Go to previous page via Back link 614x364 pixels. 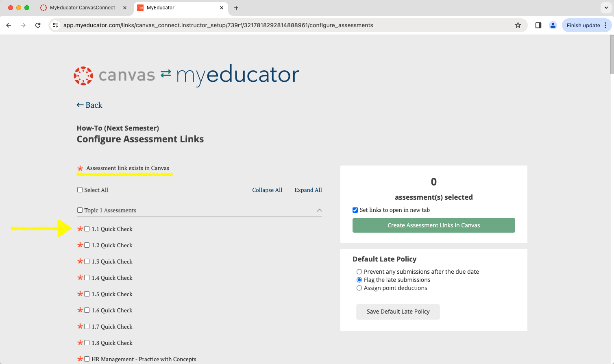(89, 105)
